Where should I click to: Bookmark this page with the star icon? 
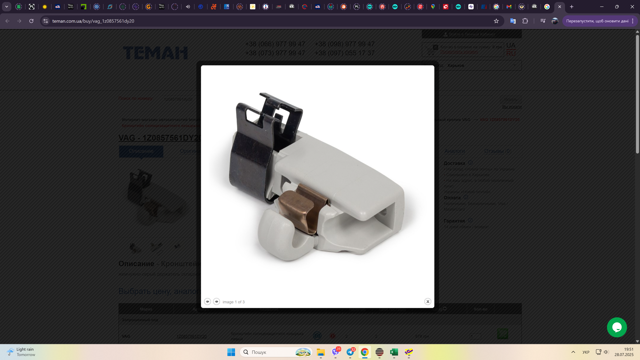coord(496,21)
